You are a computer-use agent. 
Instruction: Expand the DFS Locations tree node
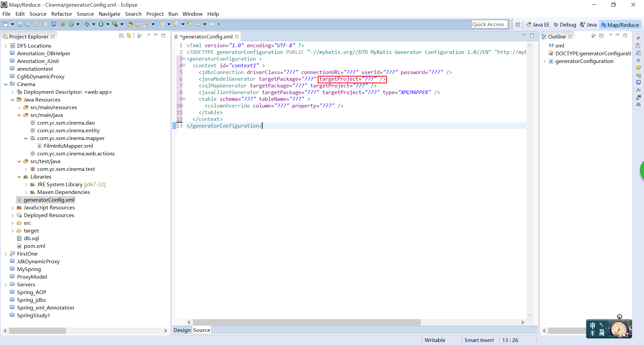pyautogui.click(x=6, y=46)
